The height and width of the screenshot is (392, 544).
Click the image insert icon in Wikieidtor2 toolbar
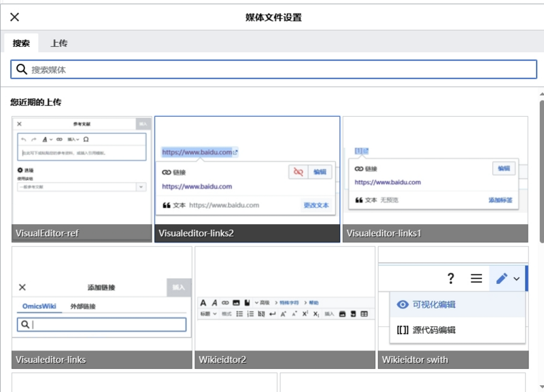[x=235, y=302]
